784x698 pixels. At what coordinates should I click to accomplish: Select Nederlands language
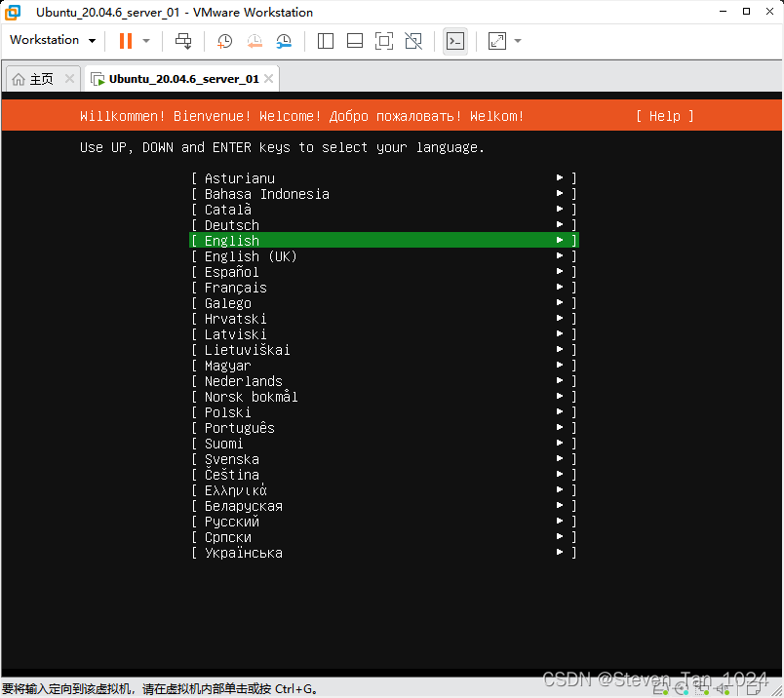tap(384, 380)
